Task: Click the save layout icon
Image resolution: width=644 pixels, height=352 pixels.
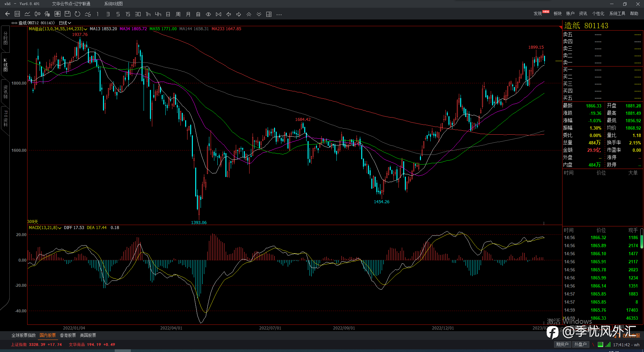Action: coord(67,14)
